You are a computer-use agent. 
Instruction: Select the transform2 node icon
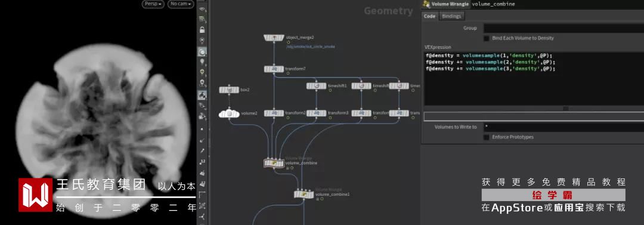coord(274,113)
